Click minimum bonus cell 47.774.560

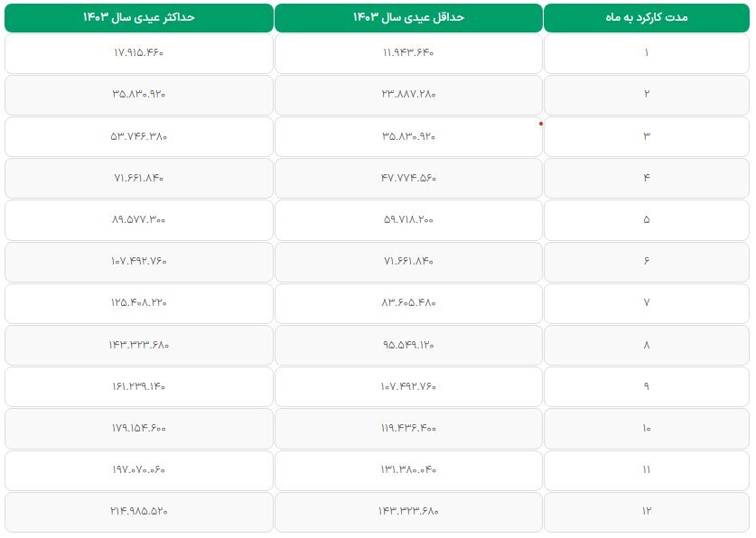[x=408, y=178]
